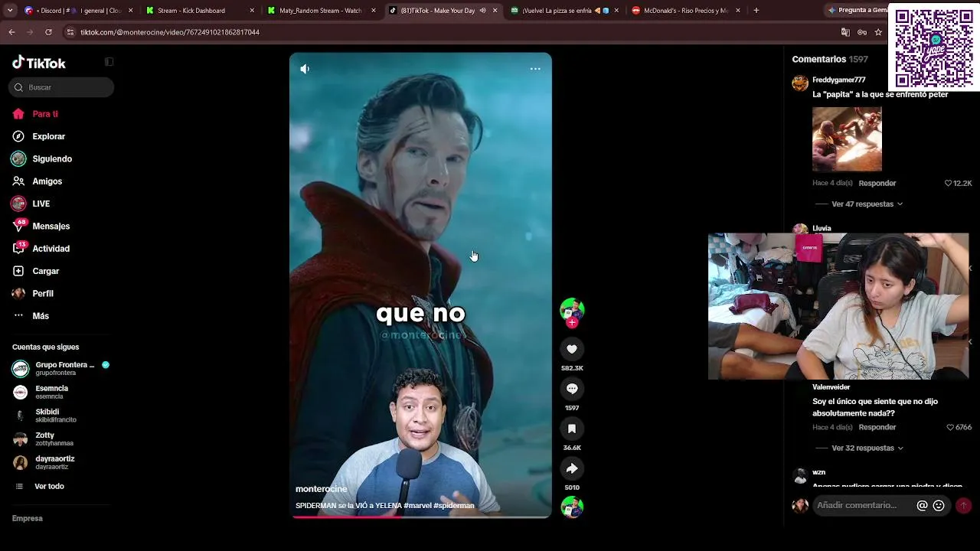Like Valenveider's comment heart
The image size is (980, 551).
click(x=950, y=427)
